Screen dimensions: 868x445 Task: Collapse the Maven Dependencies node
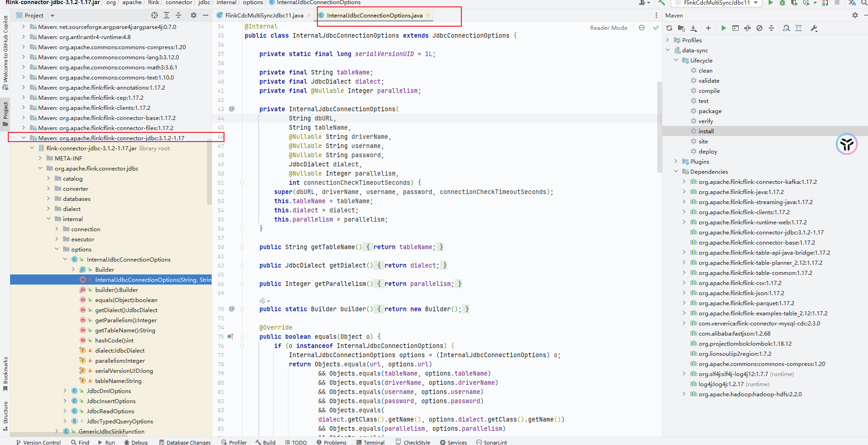676,171
